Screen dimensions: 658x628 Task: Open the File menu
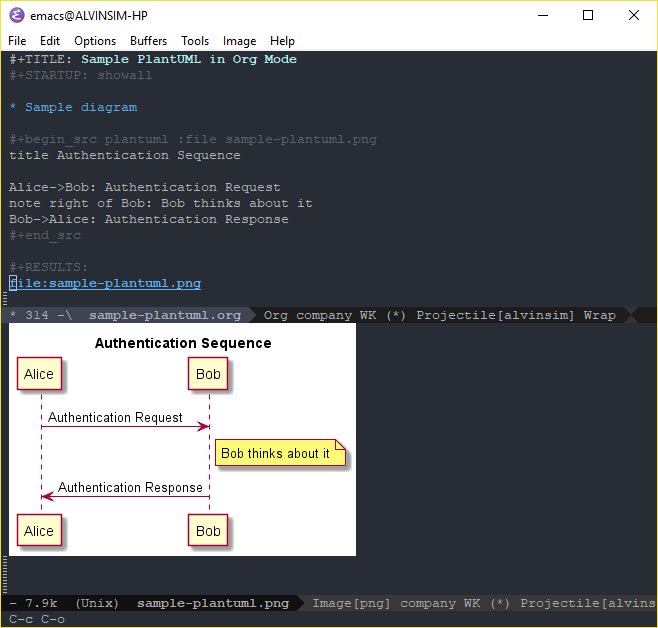tap(17, 41)
